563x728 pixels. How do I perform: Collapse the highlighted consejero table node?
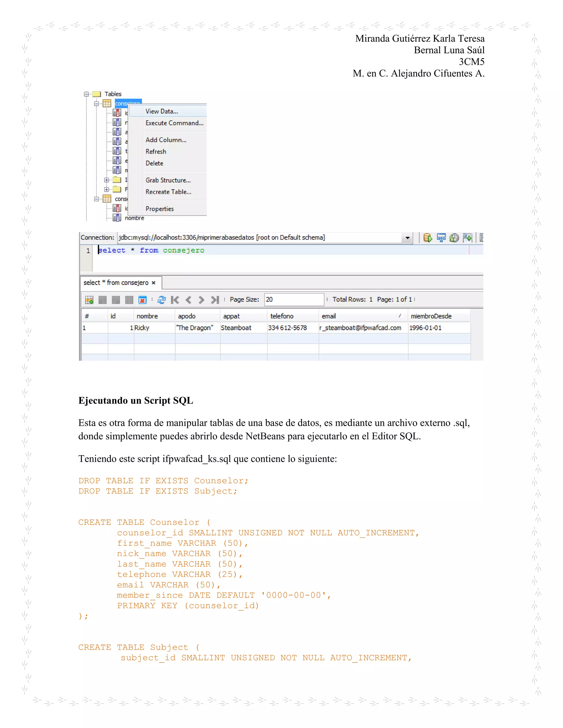point(96,104)
